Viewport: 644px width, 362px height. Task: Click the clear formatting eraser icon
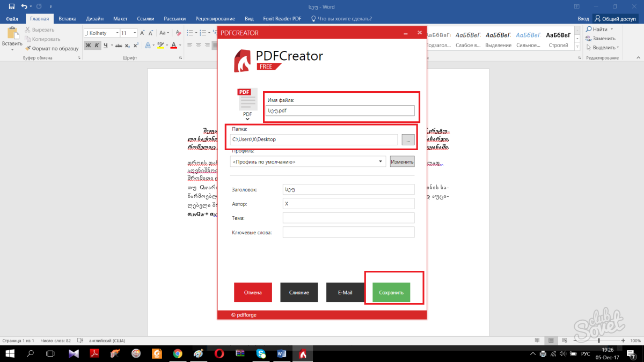point(178,33)
